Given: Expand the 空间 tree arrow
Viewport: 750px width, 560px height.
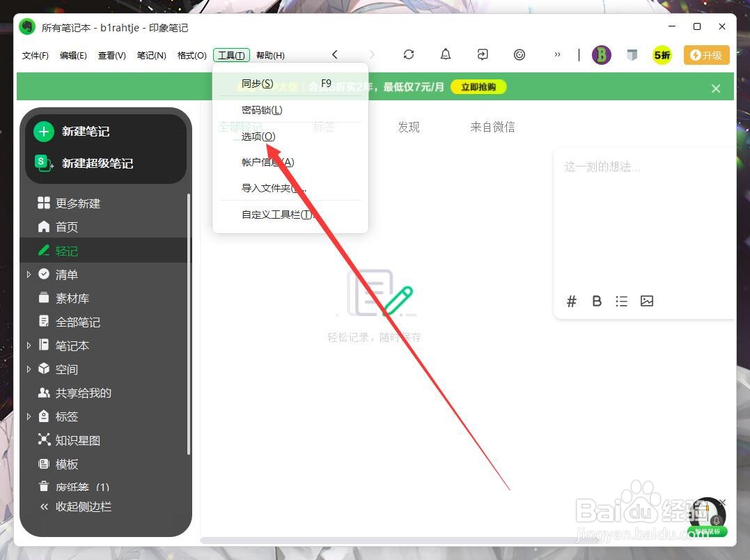Looking at the screenshot, I should click(29, 369).
